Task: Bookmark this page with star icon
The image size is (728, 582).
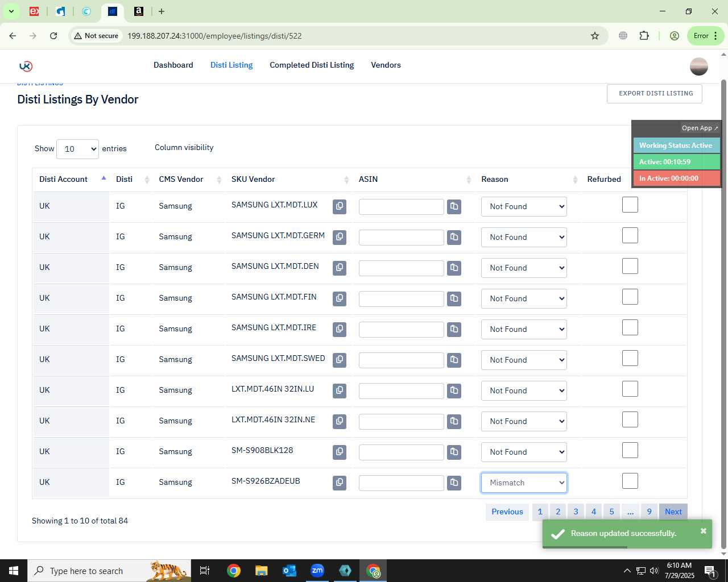Action: [595, 36]
